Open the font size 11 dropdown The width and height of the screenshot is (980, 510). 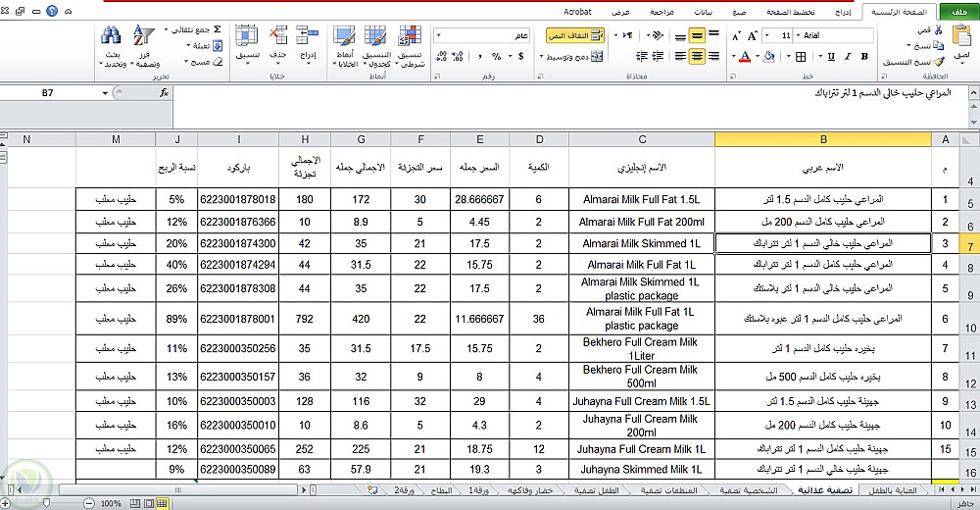[x=767, y=35]
